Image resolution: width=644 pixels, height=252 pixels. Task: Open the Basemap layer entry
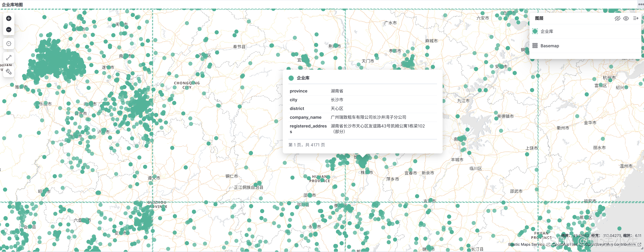pyautogui.click(x=550, y=46)
